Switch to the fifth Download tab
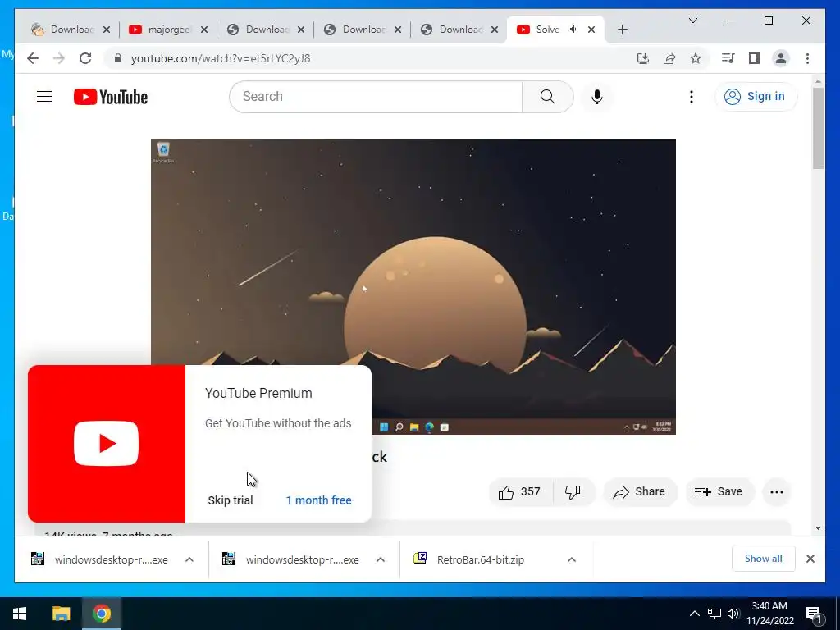 coord(459,30)
